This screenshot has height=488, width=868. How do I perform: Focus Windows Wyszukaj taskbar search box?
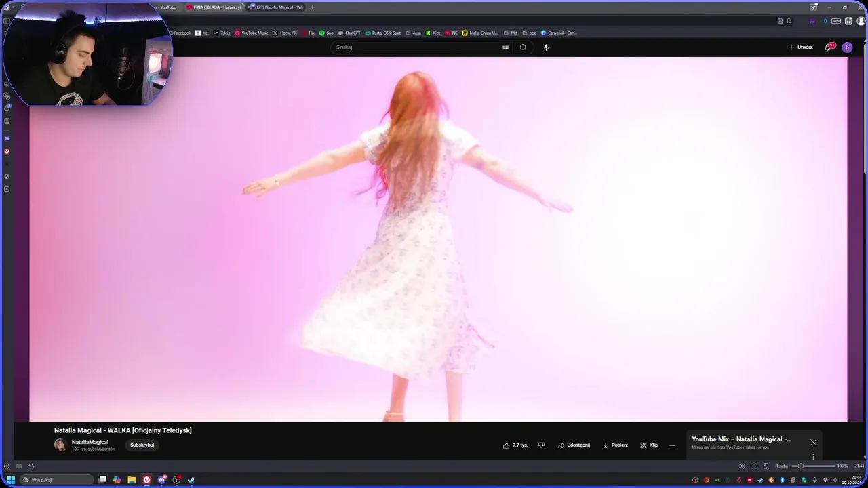(x=57, y=480)
